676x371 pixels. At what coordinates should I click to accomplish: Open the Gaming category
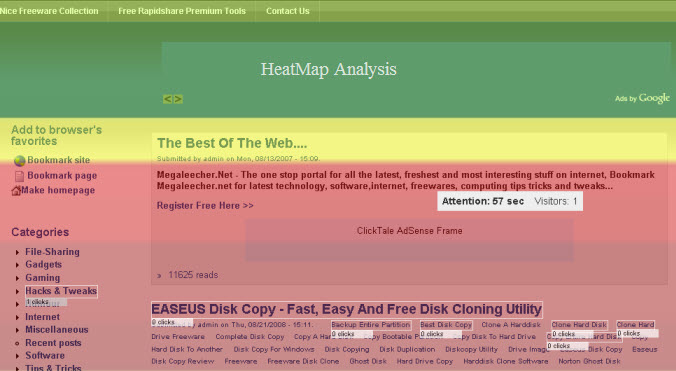[x=43, y=277]
